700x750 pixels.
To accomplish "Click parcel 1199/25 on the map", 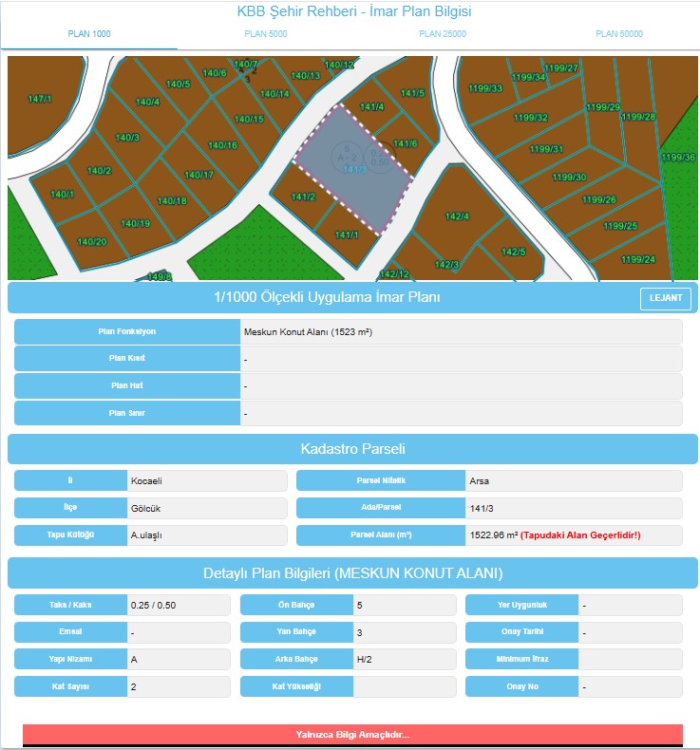I will [618, 226].
